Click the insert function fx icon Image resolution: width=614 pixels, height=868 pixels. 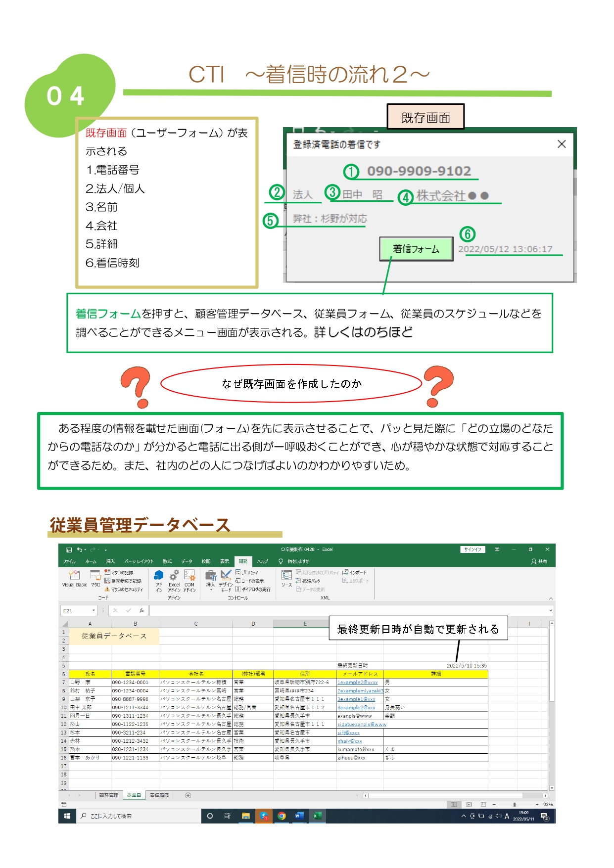[x=142, y=610]
